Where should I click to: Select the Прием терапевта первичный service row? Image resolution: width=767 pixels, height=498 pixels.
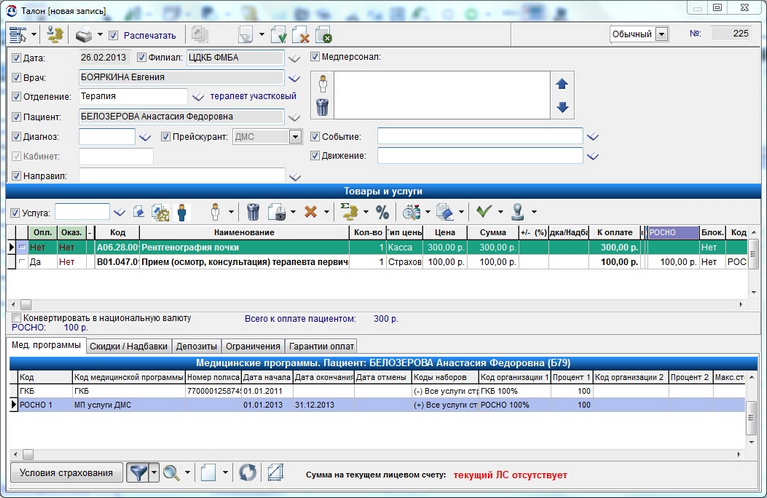click(377, 262)
